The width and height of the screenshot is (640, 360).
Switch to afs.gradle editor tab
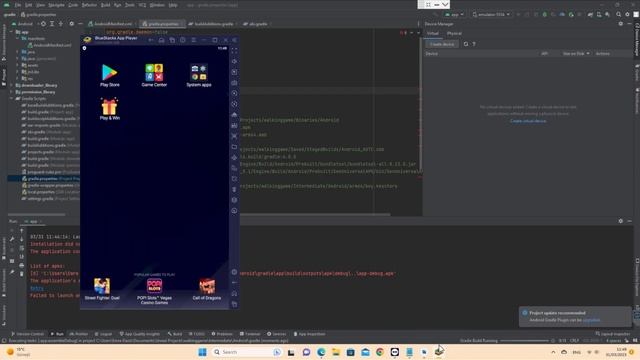[258, 24]
